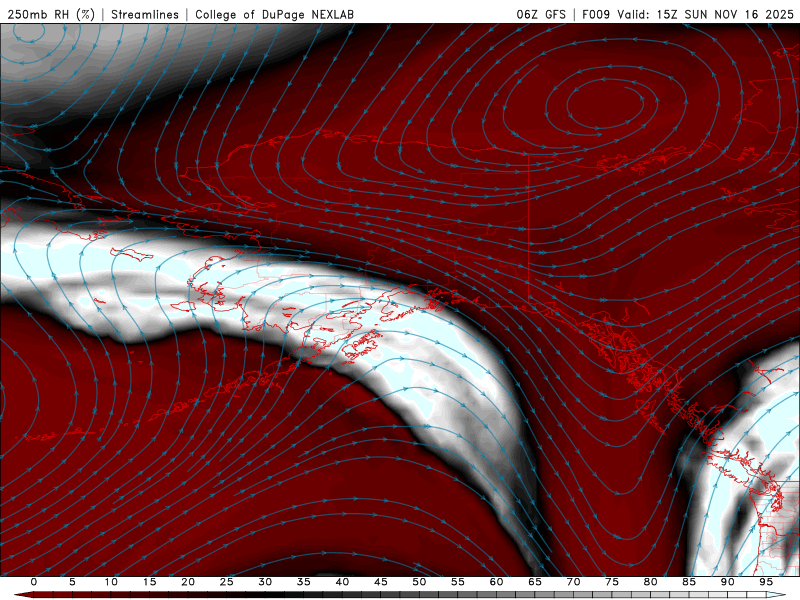Click the "F009" forecast hour label
The height and width of the screenshot is (600, 800).
tap(596, 14)
